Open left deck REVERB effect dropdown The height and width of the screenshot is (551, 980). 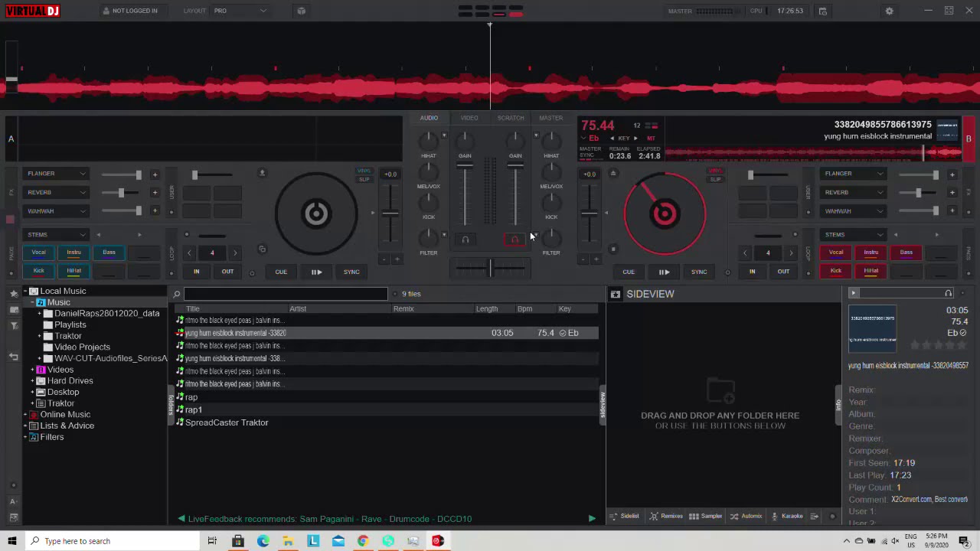click(x=56, y=193)
